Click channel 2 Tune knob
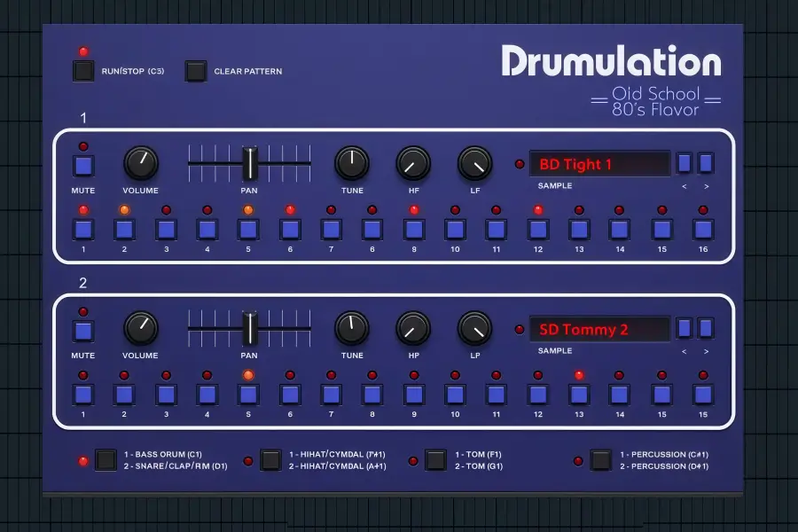The image size is (798, 532). [x=352, y=328]
